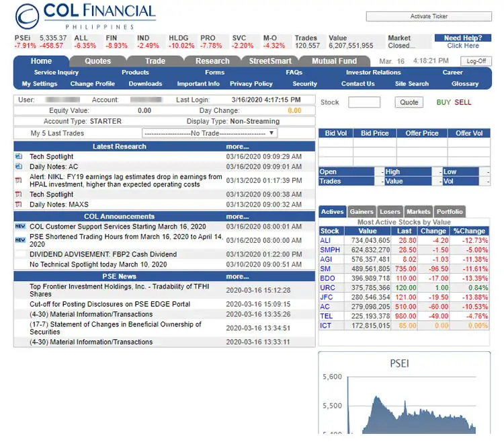Image resolution: width=504 pixels, height=444 pixels.
Task: Click the NEW badge beside PSE Shortened Trading Hours
Action: coord(20,240)
